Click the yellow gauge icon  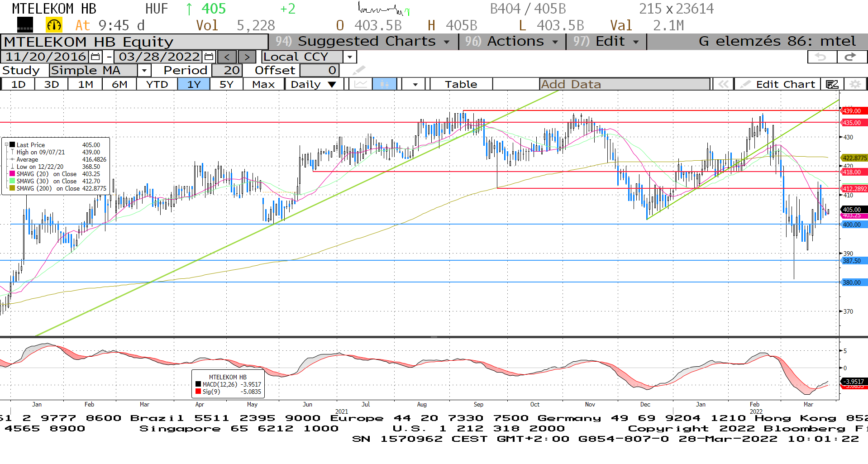coord(54,25)
